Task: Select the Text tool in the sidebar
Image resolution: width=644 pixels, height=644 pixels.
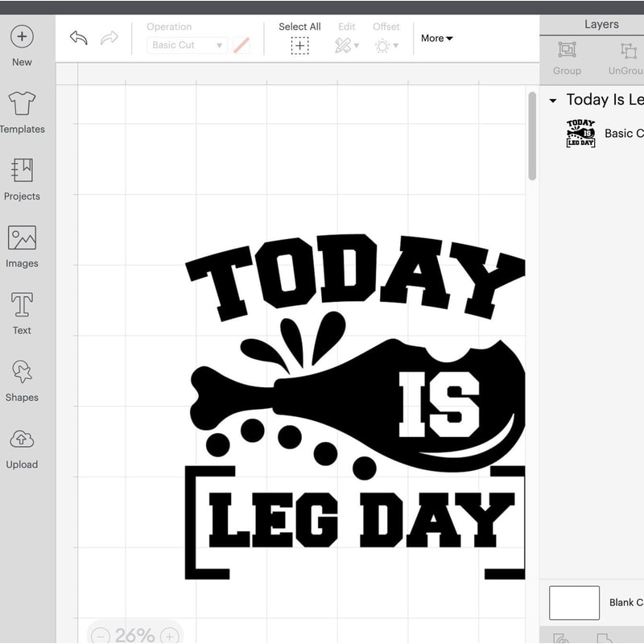Action: click(x=22, y=312)
